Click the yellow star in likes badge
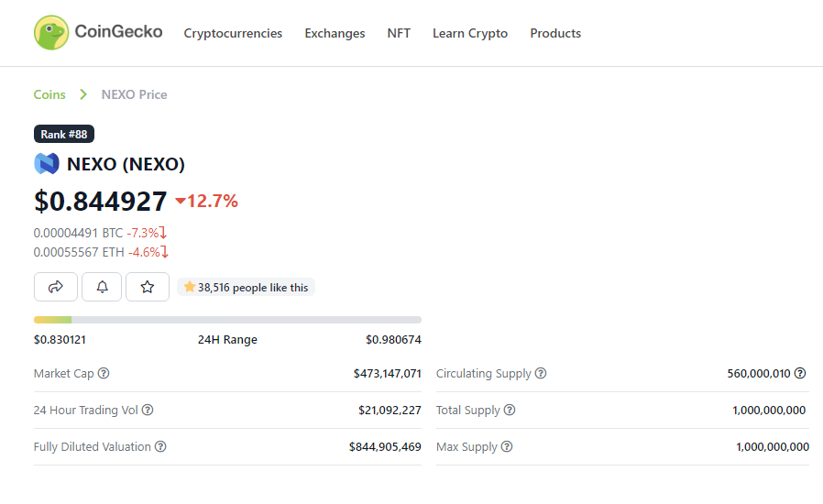Image resolution: width=823 pixels, height=504 pixels. point(190,287)
